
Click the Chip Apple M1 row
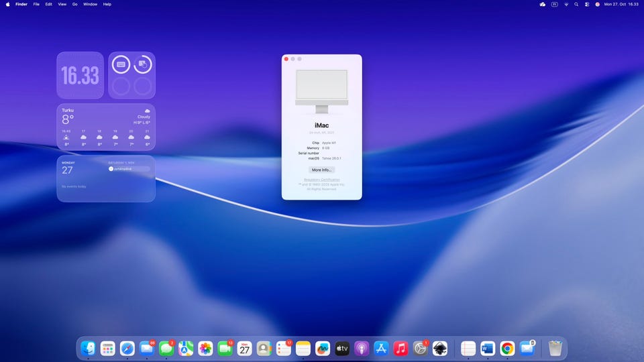323,143
